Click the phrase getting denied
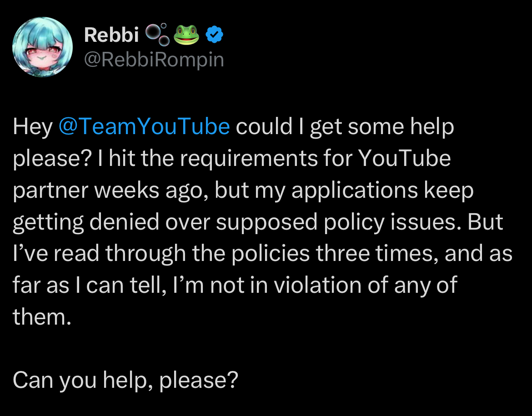The height and width of the screenshot is (416, 532). pyautogui.click(x=86, y=222)
